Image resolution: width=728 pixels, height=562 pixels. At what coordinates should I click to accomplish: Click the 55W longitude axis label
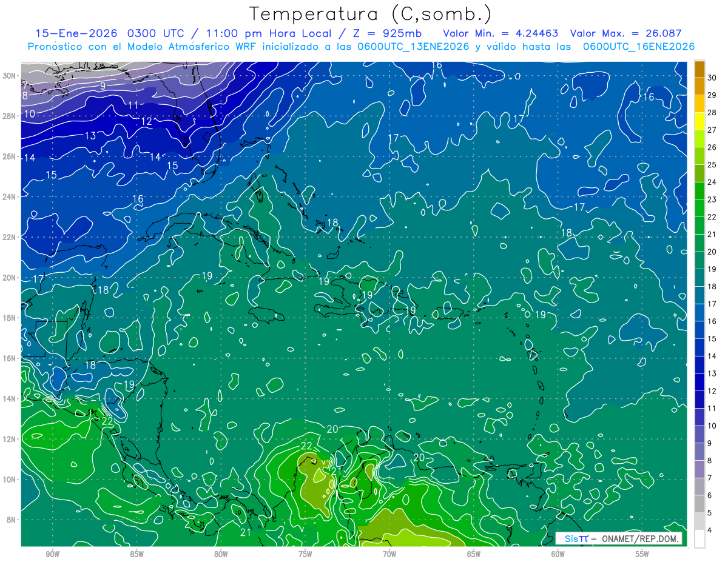pyautogui.click(x=642, y=554)
